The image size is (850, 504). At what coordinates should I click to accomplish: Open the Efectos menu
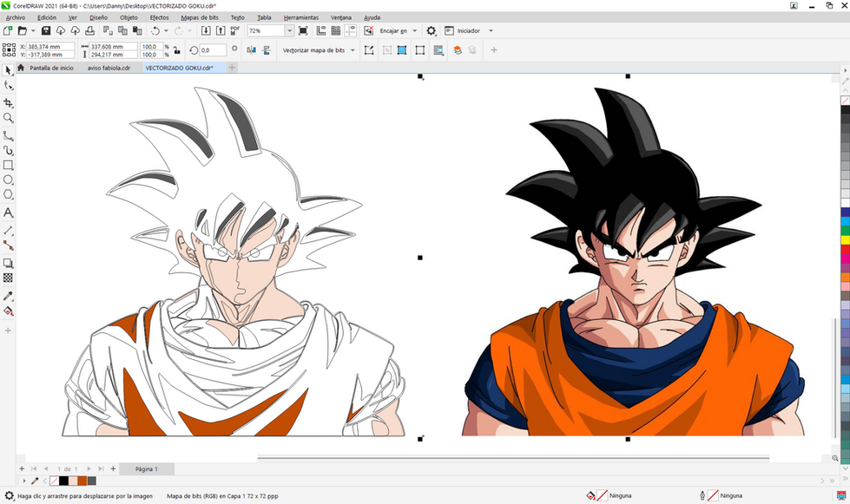click(160, 17)
